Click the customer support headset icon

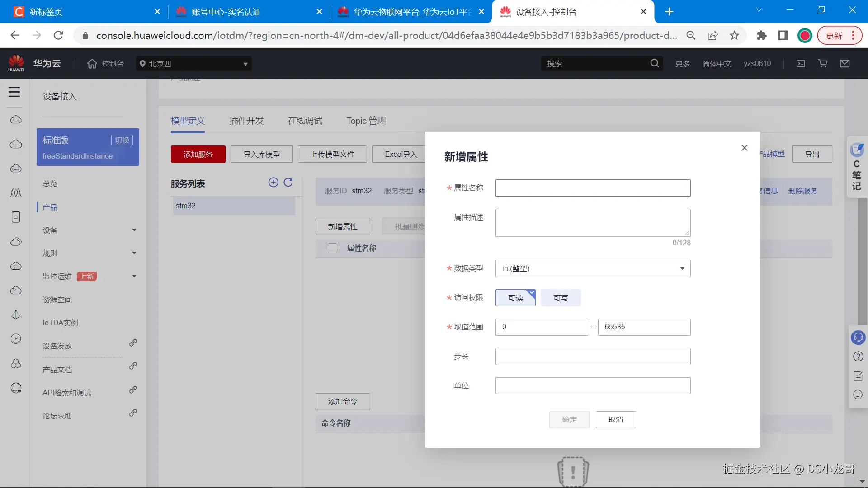click(858, 337)
